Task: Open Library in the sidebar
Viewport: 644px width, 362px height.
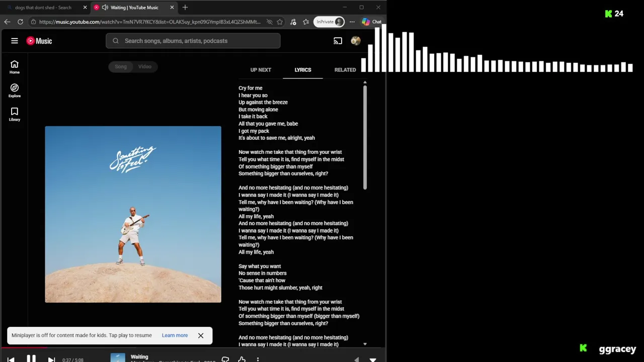Action: coord(15,114)
